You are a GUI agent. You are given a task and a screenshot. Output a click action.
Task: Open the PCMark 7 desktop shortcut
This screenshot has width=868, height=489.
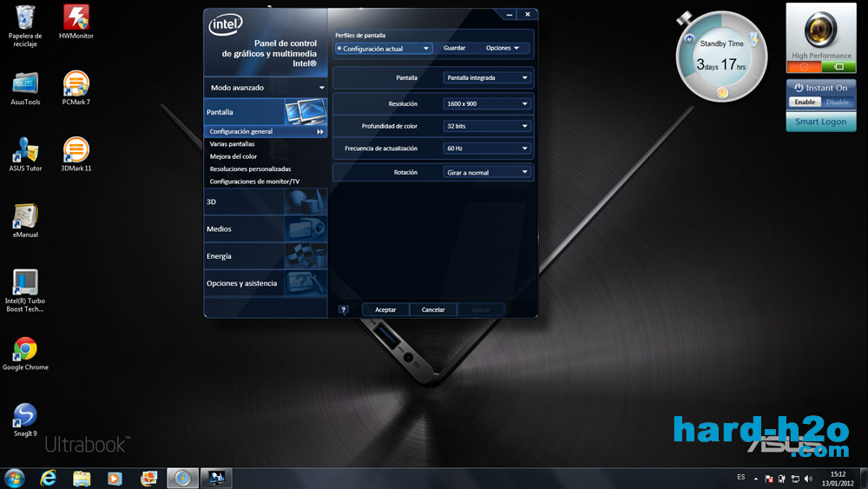[x=76, y=84]
